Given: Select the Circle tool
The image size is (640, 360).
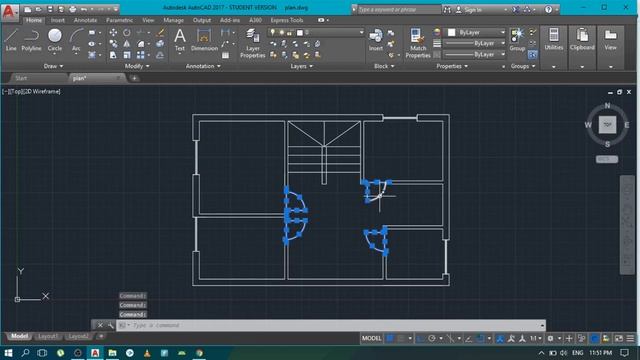Looking at the screenshot, I should click(x=55, y=40).
